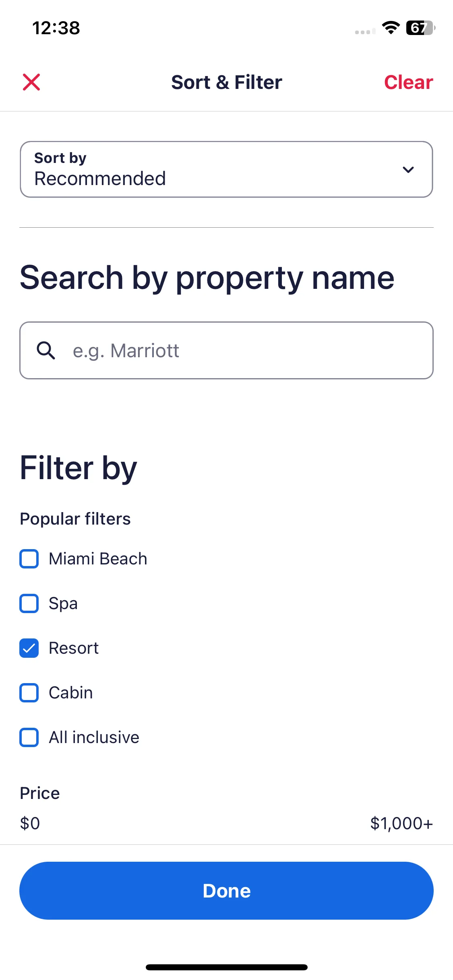The height and width of the screenshot is (980, 453).
Task: Uncheck the Resort filter
Action: click(x=29, y=648)
